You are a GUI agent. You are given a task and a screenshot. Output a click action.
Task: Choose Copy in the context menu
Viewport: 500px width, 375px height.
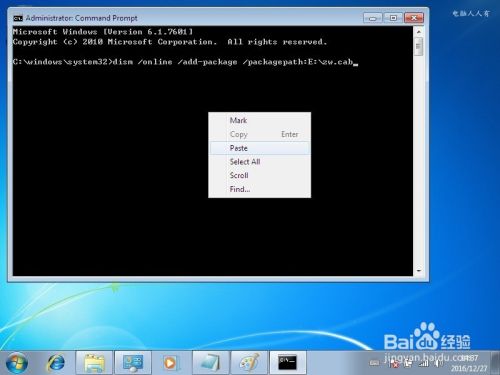[259, 134]
